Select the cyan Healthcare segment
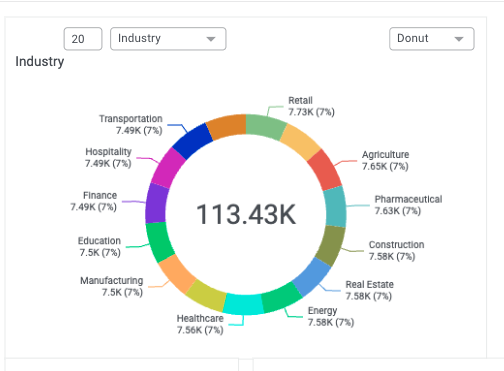Viewport: 504px width, 371px height. point(243,304)
